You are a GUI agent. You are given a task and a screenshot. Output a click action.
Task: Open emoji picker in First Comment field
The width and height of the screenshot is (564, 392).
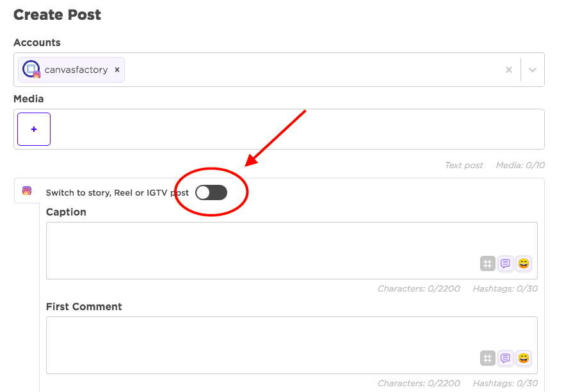(x=524, y=358)
